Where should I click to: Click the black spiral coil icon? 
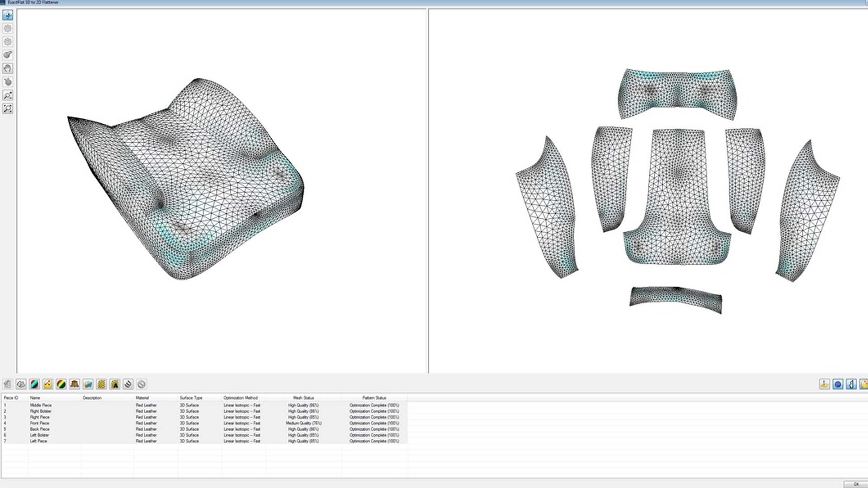pyautogui.click(x=128, y=384)
